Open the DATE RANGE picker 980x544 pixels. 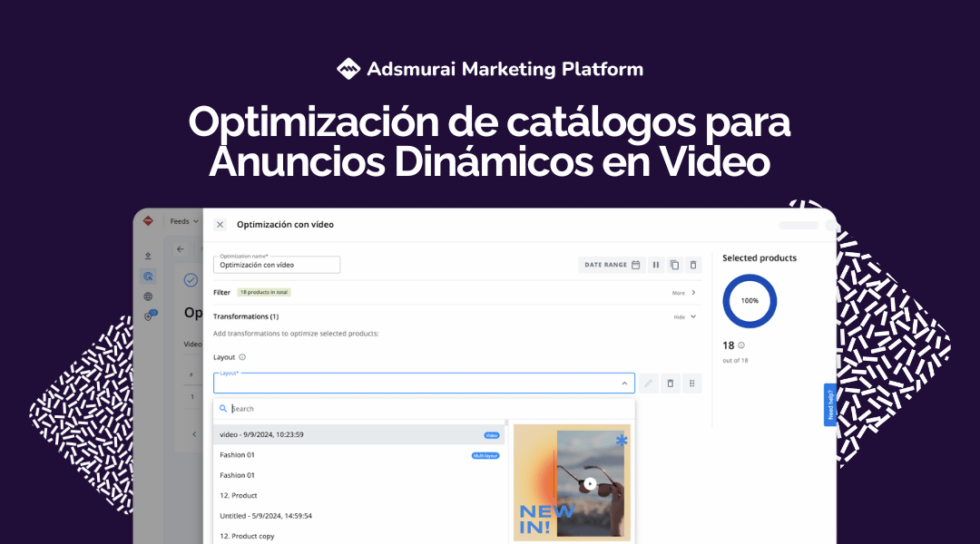click(612, 265)
